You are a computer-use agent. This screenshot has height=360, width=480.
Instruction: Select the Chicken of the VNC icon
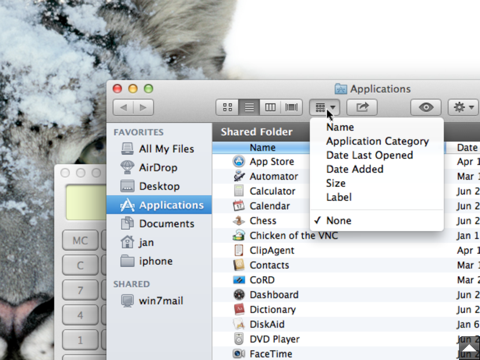[x=239, y=235]
